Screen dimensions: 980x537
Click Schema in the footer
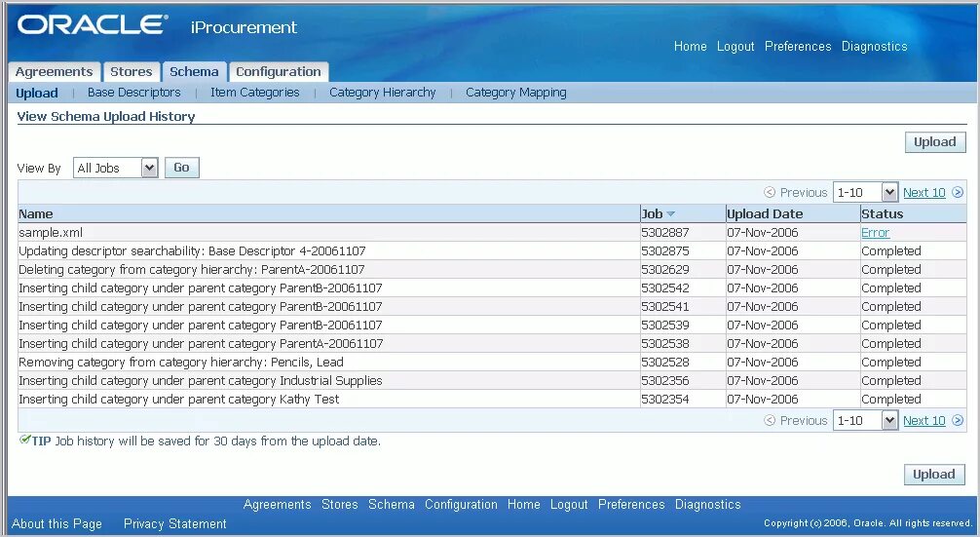[x=392, y=505]
